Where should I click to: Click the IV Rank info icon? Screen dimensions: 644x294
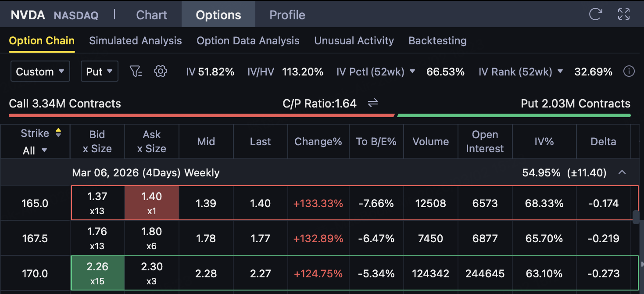pos(629,72)
